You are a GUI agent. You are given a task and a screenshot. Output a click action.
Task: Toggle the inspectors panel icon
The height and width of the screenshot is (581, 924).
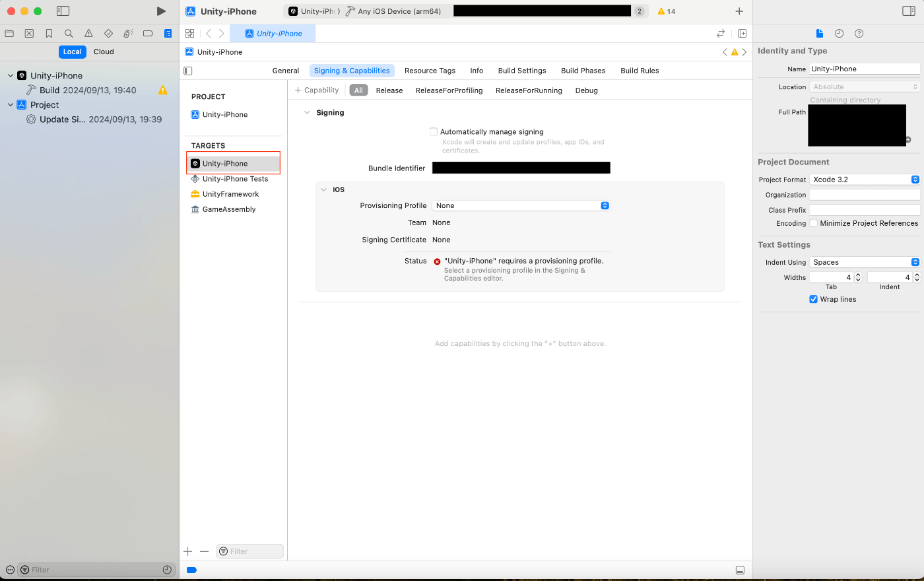tap(909, 11)
